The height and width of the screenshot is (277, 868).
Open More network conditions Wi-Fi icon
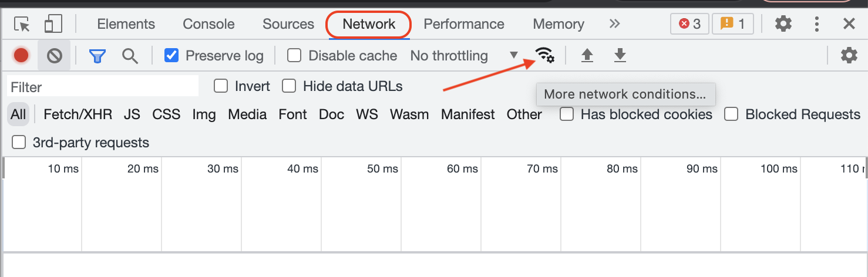tap(545, 55)
